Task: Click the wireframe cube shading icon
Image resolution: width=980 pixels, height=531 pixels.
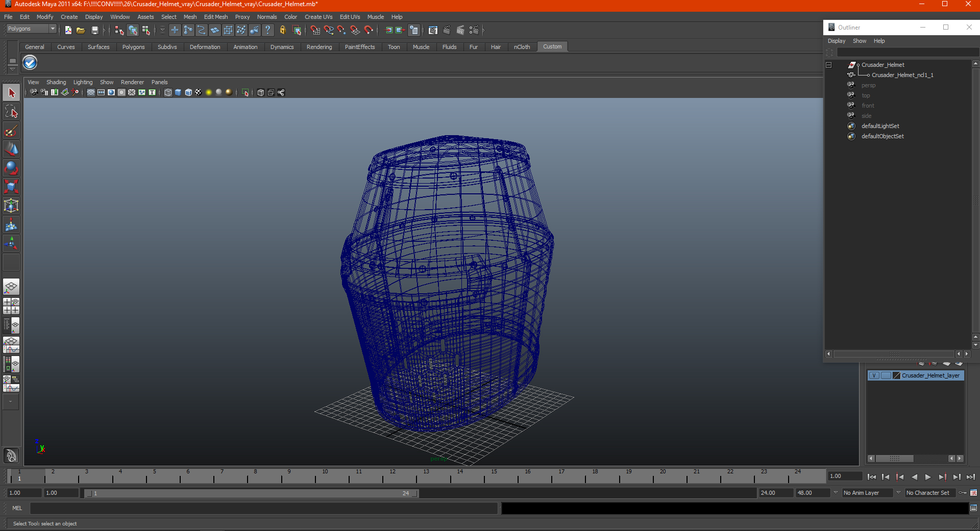Action: (x=168, y=92)
